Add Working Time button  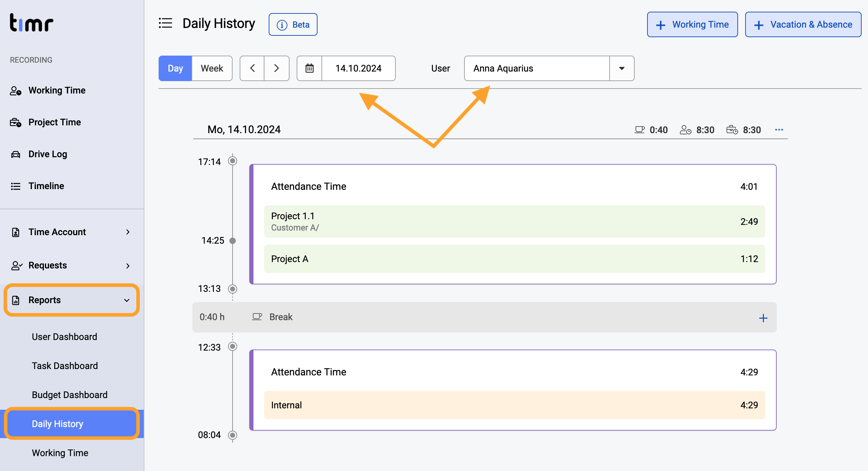[x=692, y=24]
